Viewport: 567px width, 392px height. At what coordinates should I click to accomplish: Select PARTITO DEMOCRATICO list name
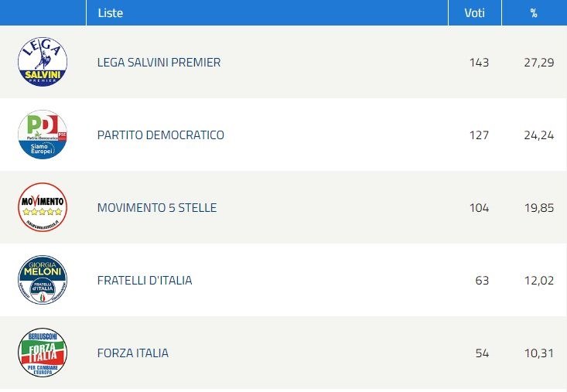coord(161,135)
